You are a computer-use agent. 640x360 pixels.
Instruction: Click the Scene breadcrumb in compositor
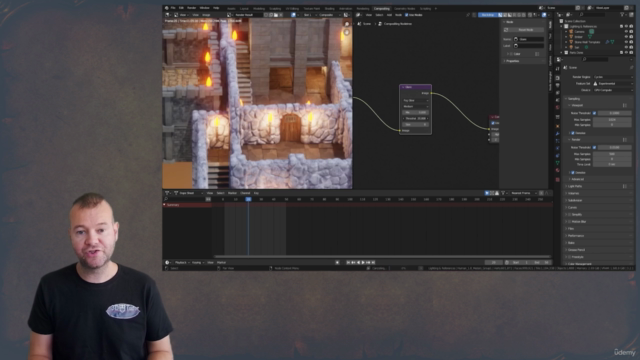pyautogui.click(x=364, y=24)
